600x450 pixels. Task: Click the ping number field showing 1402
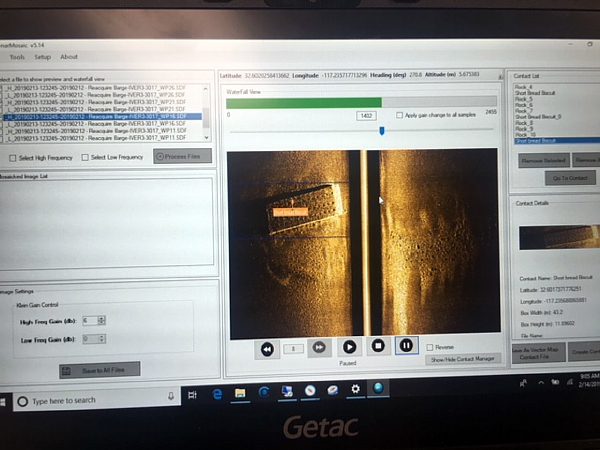[x=366, y=116]
